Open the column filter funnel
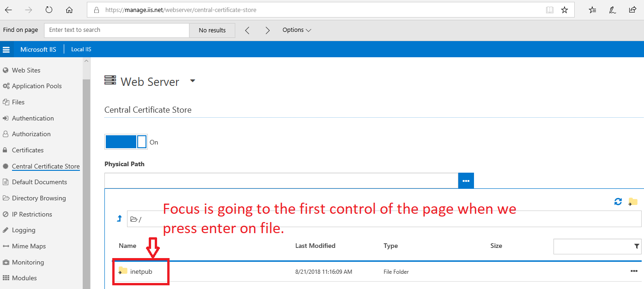644x289 pixels. [x=637, y=246]
